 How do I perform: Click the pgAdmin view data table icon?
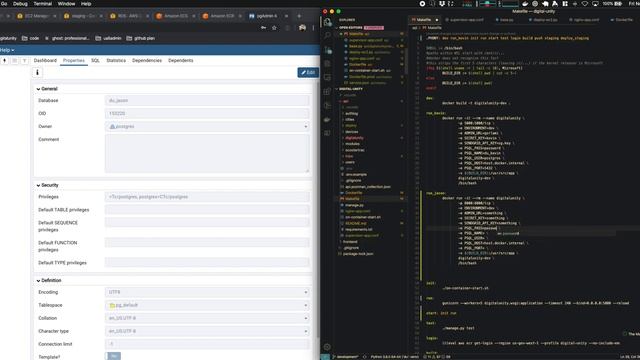point(14,60)
